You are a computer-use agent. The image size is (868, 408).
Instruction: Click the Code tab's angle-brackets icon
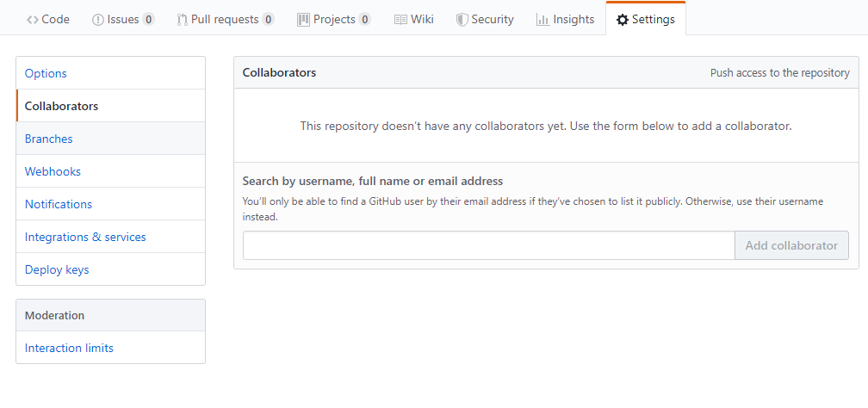(33, 19)
